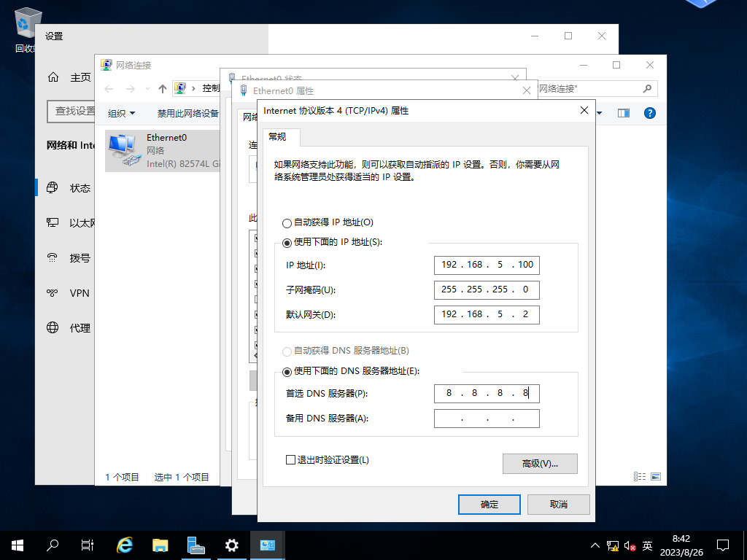Cancel with the 取消 button
Image resolution: width=747 pixels, height=560 pixels.
tap(558, 505)
